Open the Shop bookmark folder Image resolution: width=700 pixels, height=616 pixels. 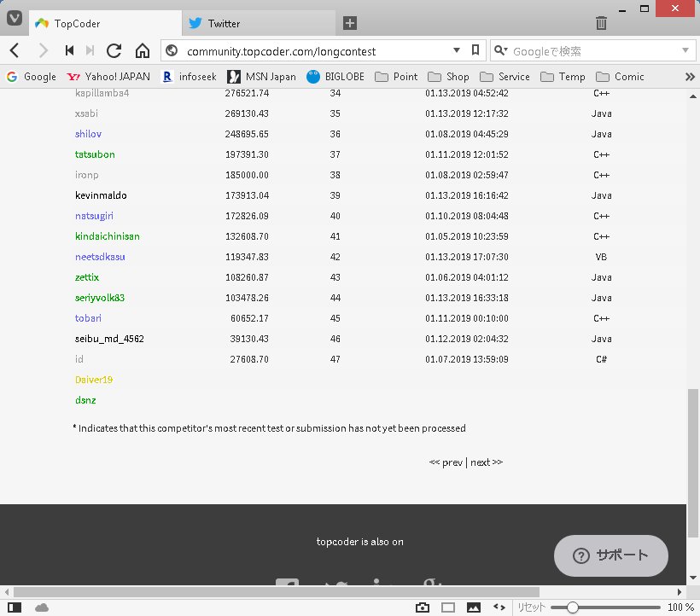tap(449, 77)
